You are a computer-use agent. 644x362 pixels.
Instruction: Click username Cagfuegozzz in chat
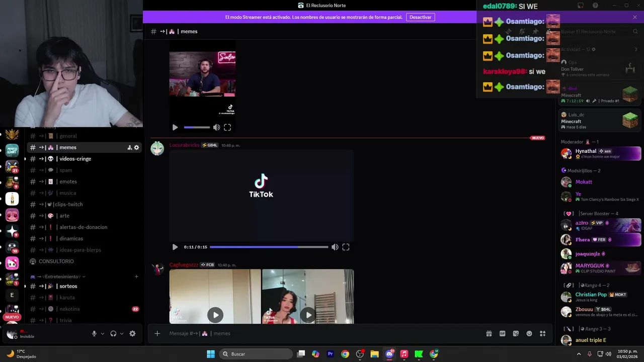pyautogui.click(x=184, y=265)
